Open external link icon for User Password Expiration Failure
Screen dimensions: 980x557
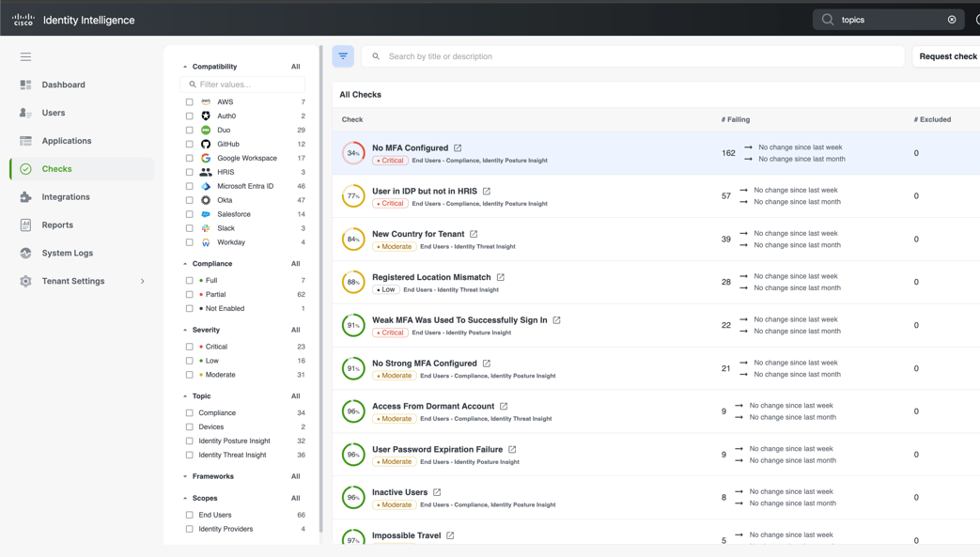[x=512, y=450]
